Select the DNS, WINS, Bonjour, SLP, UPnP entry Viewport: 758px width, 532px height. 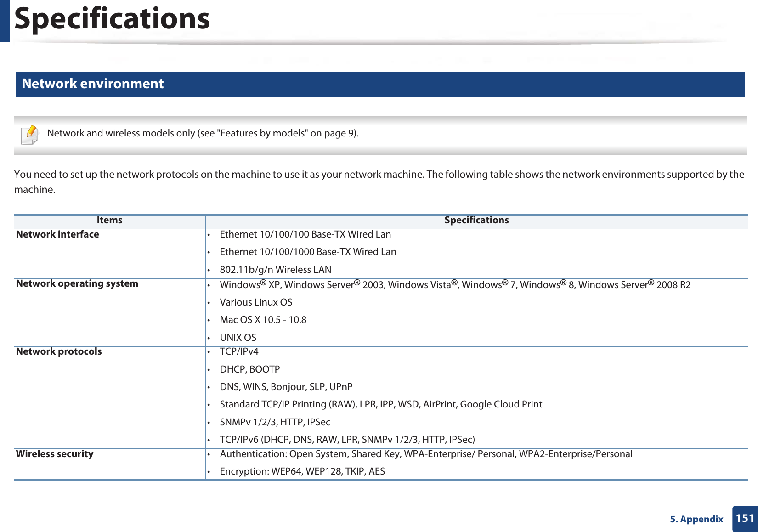pyautogui.click(x=286, y=387)
